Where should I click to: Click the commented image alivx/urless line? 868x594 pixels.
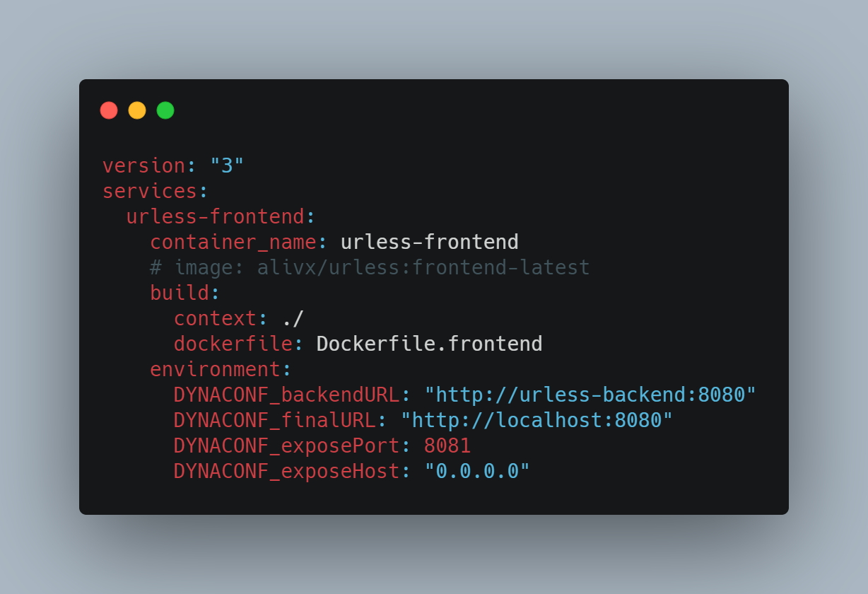point(370,267)
